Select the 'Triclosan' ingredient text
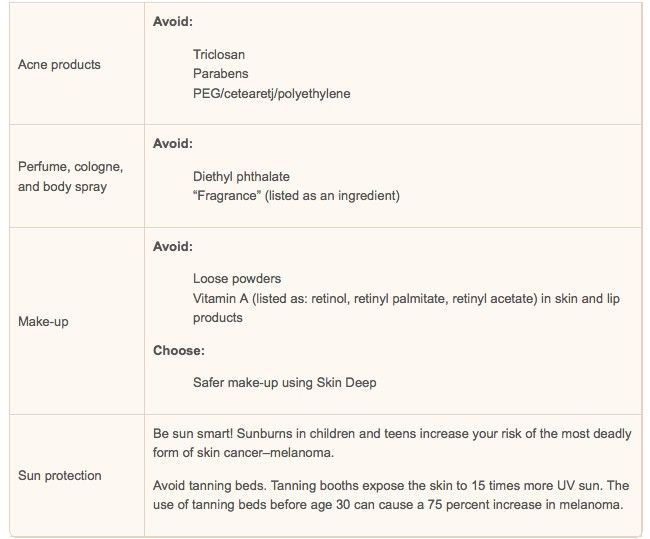The height and width of the screenshot is (539, 650). (x=219, y=54)
